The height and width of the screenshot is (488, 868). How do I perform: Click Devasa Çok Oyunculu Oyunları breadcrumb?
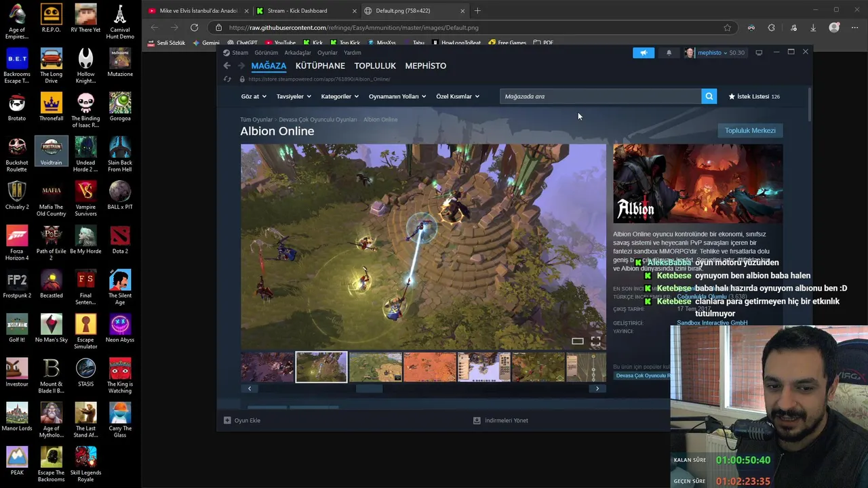317,120
